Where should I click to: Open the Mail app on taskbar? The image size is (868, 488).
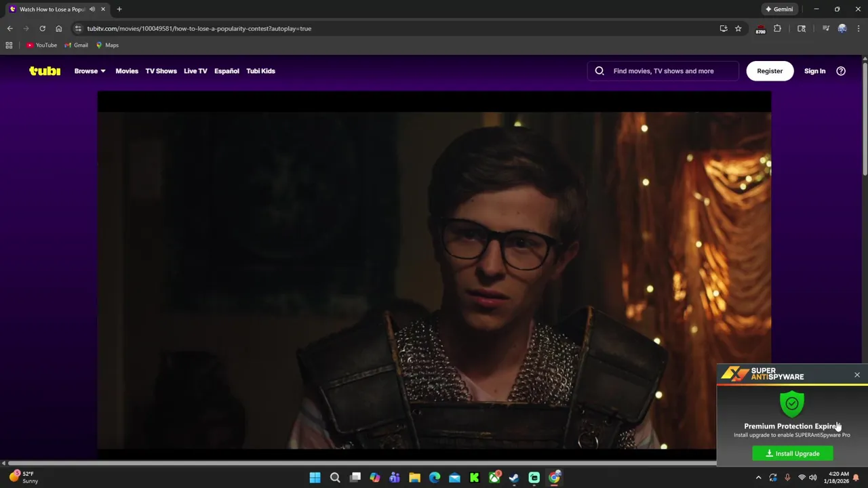click(x=454, y=478)
